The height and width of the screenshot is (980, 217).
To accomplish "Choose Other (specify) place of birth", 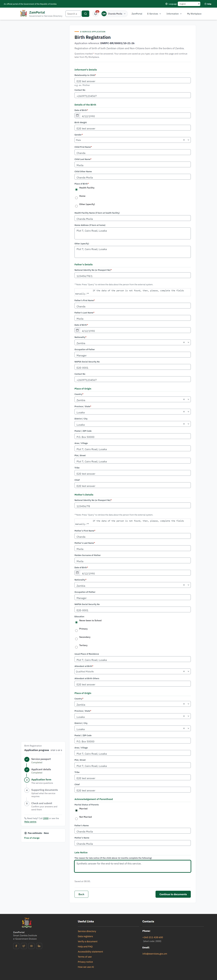I will pos(76,206).
